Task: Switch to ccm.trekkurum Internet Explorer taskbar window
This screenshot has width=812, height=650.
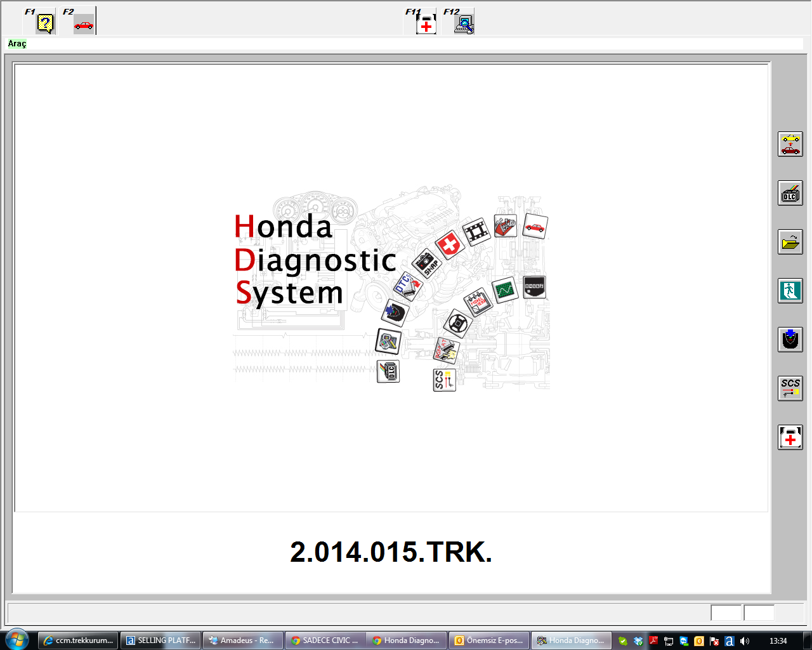Action: tap(79, 640)
